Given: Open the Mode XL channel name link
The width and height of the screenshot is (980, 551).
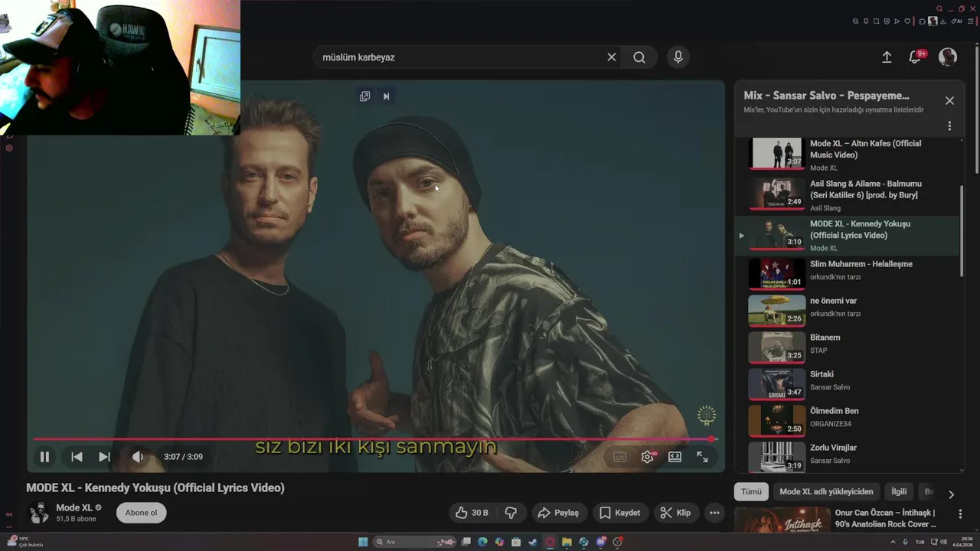Looking at the screenshot, I should [x=74, y=508].
